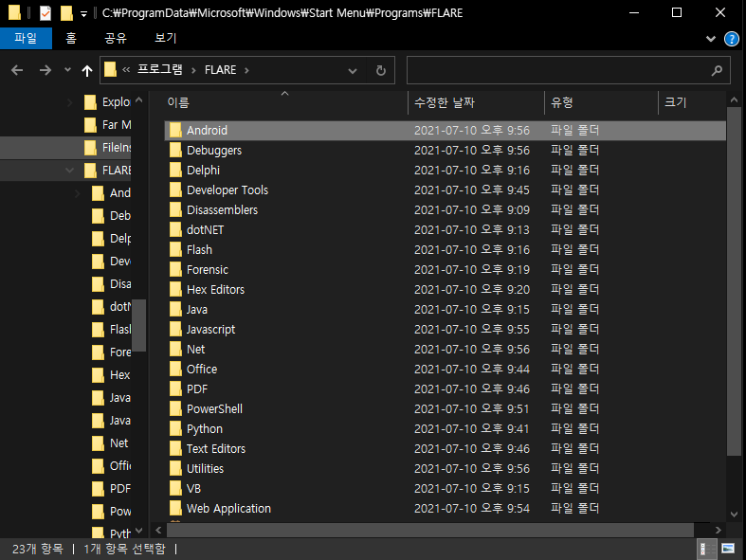
Task: Open the recent locations dropdown
Action: tap(67, 70)
